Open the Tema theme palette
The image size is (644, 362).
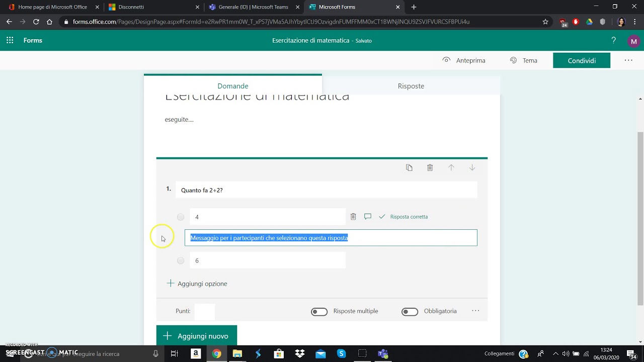523,60
